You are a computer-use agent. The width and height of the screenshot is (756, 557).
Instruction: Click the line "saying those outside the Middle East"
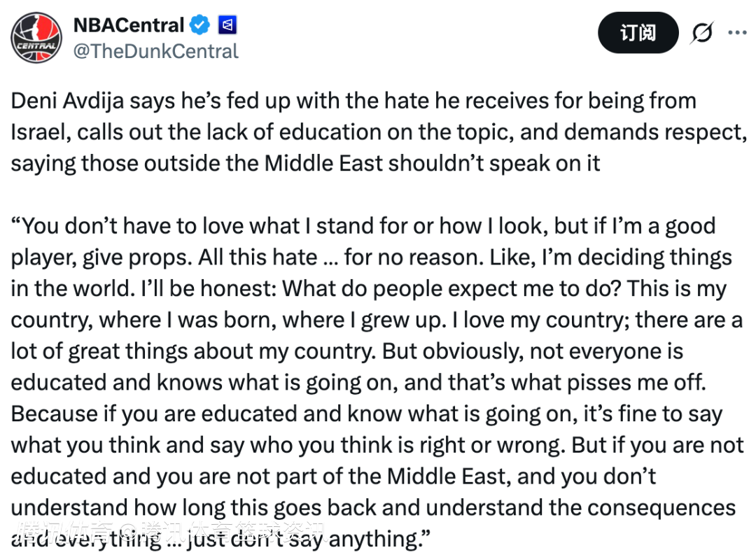click(x=305, y=163)
